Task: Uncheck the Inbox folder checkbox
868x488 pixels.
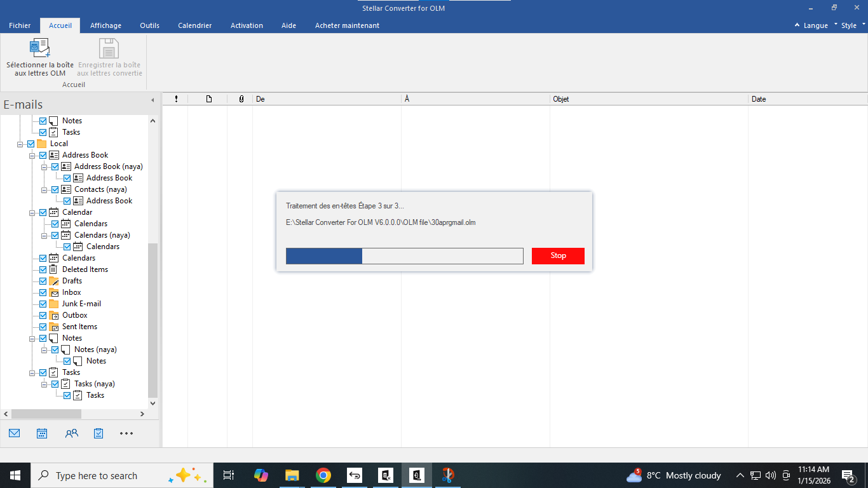Action: [43, 292]
